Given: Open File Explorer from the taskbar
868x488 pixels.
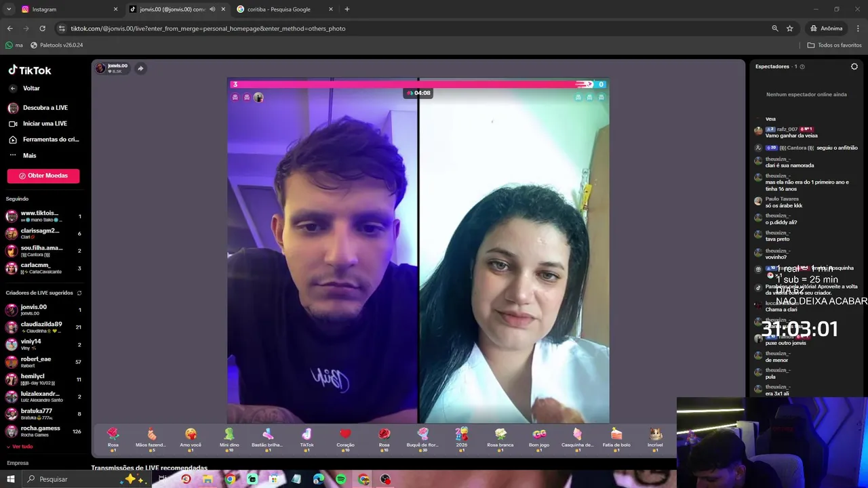Looking at the screenshot, I should click(x=208, y=479).
